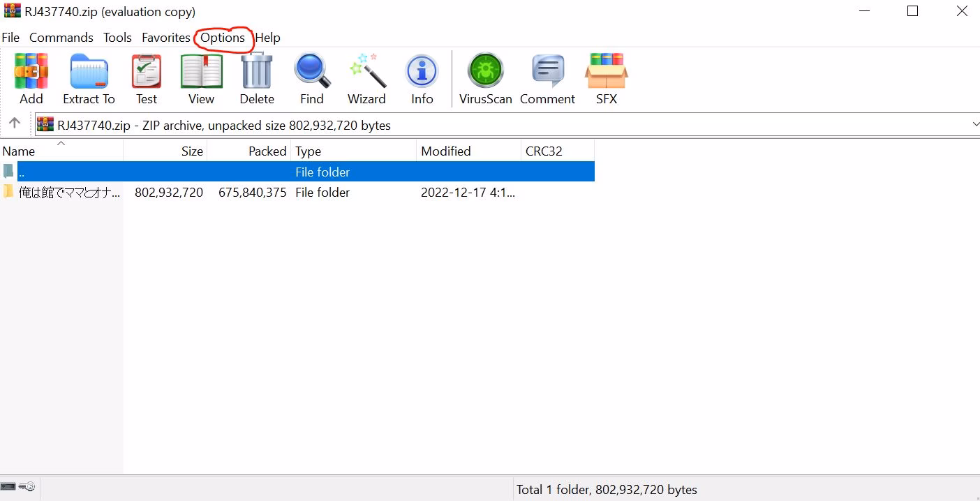The height and width of the screenshot is (501, 980).
Task: Show archive Info
Action: tap(422, 78)
